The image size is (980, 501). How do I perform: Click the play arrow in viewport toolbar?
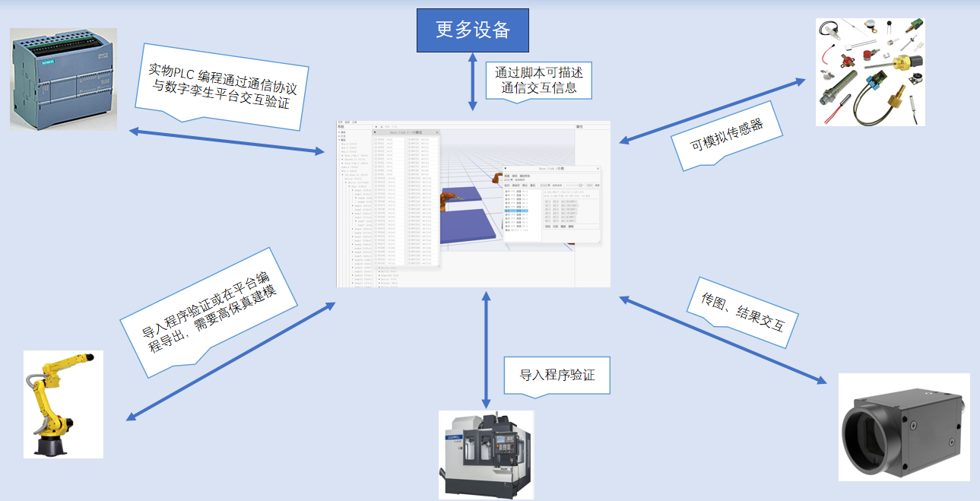click(x=378, y=126)
